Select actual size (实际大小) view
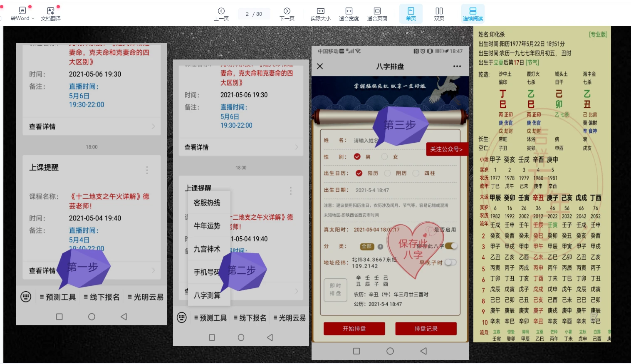The height and width of the screenshot is (364, 631). (321, 11)
